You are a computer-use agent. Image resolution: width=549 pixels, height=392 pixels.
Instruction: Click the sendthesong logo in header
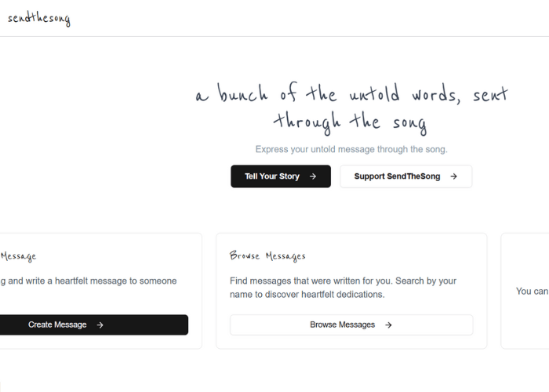[38, 19]
